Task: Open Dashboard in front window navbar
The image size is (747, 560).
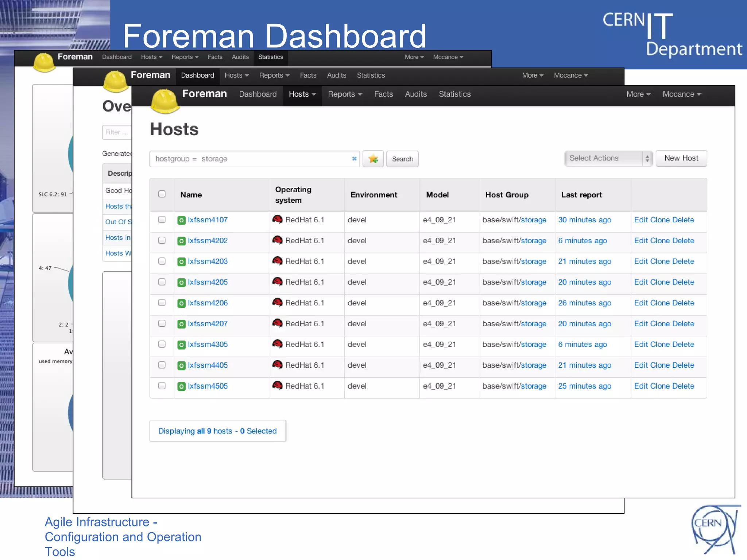Action: click(258, 94)
